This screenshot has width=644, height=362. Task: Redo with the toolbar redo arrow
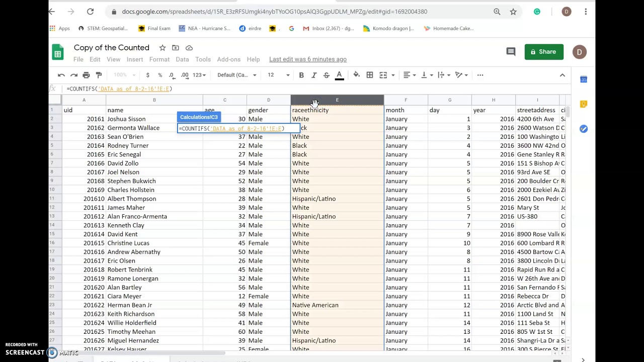(74, 75)
